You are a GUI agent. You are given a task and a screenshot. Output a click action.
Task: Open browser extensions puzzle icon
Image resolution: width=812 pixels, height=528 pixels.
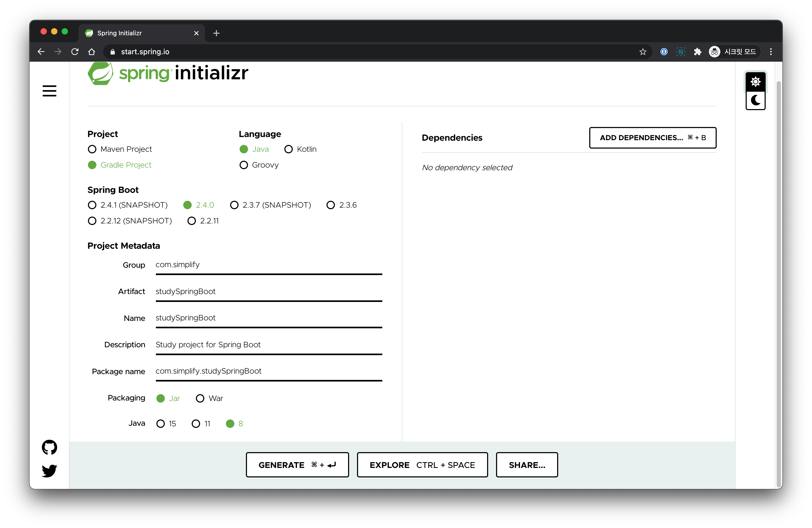(x=697, y=52)
